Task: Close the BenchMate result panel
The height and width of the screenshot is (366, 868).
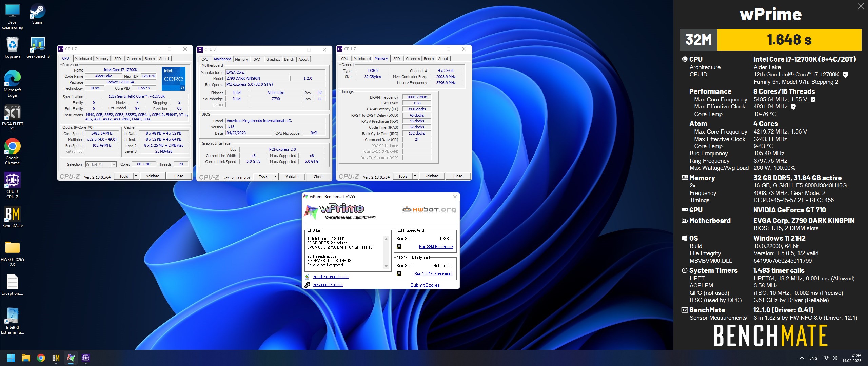Action: click(x=861, y=6)
